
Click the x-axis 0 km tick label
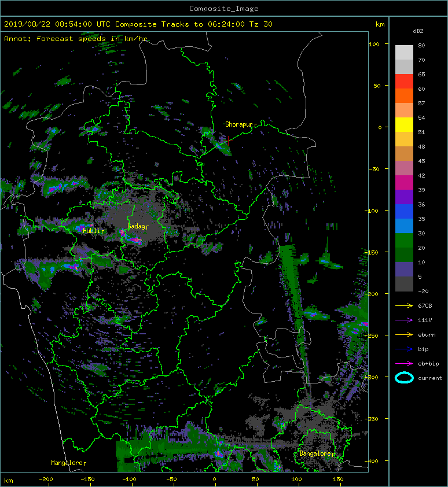coord(214,479)
